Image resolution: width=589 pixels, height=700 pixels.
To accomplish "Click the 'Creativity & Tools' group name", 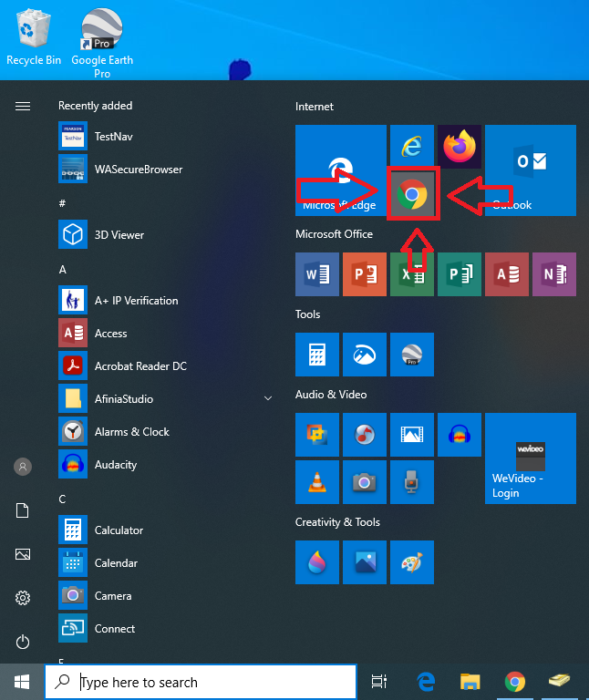I will click(x=337, y=522).
